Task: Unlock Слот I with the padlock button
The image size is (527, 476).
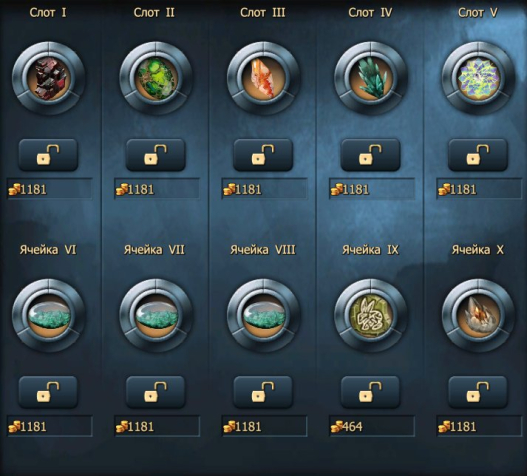Action: [48, 155]
